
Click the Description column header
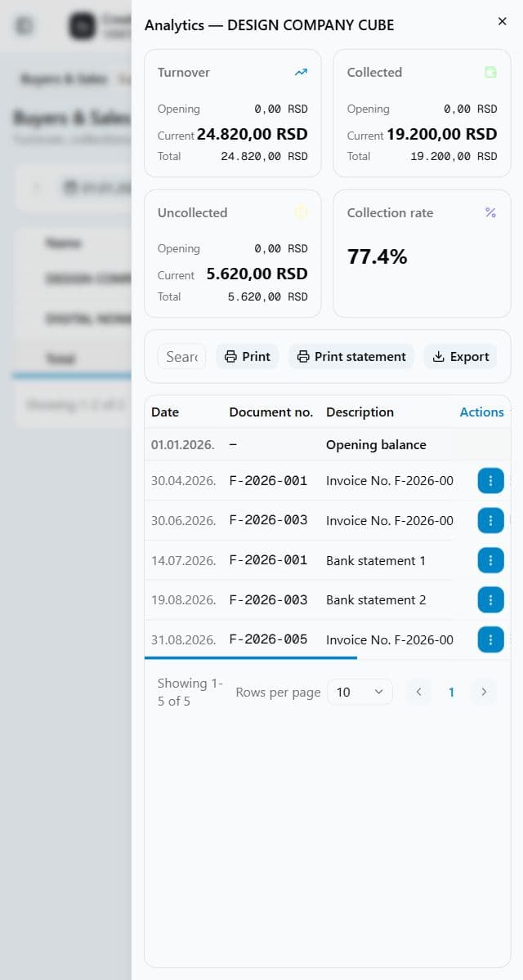[x=360, y=412]
